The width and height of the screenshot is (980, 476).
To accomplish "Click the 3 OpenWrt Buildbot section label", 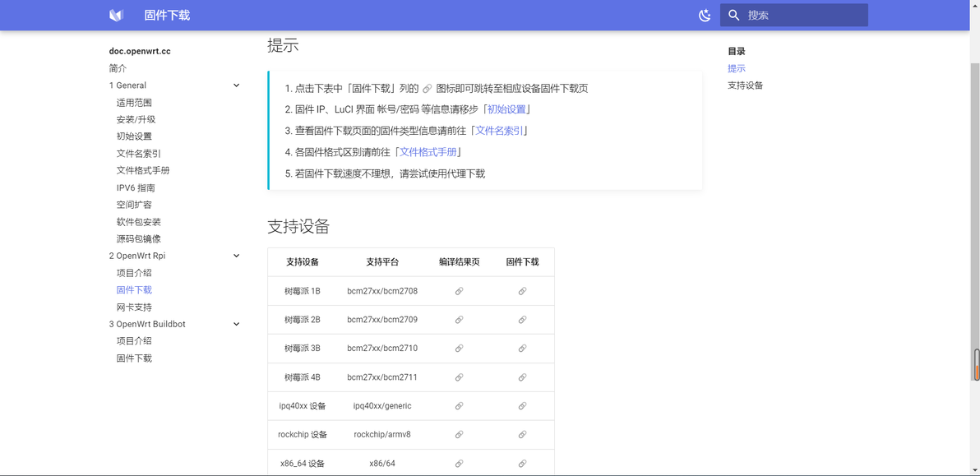I will coord(147,324).
